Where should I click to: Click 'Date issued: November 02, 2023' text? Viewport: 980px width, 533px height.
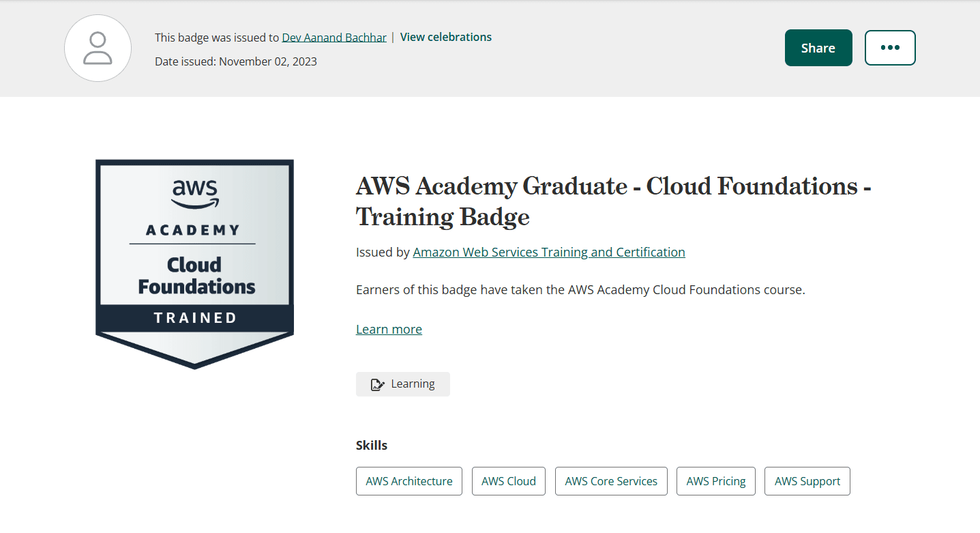click(x=236, y=61)
